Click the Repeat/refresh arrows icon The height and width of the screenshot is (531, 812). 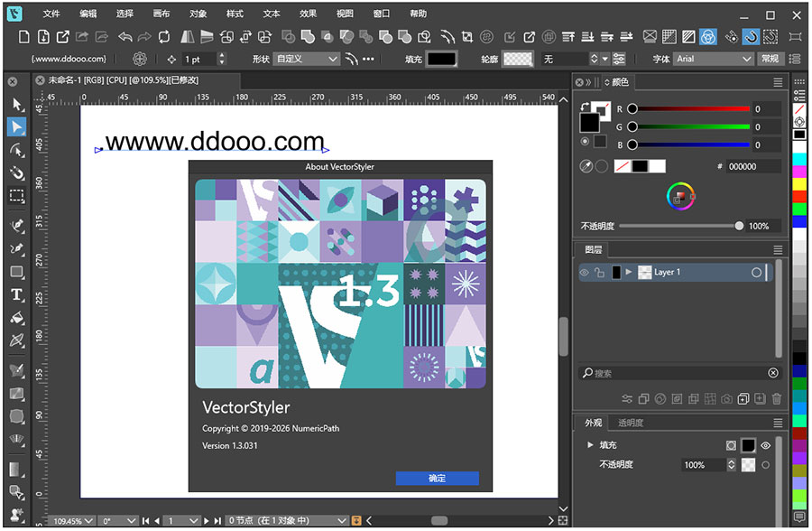click(164, 37)
